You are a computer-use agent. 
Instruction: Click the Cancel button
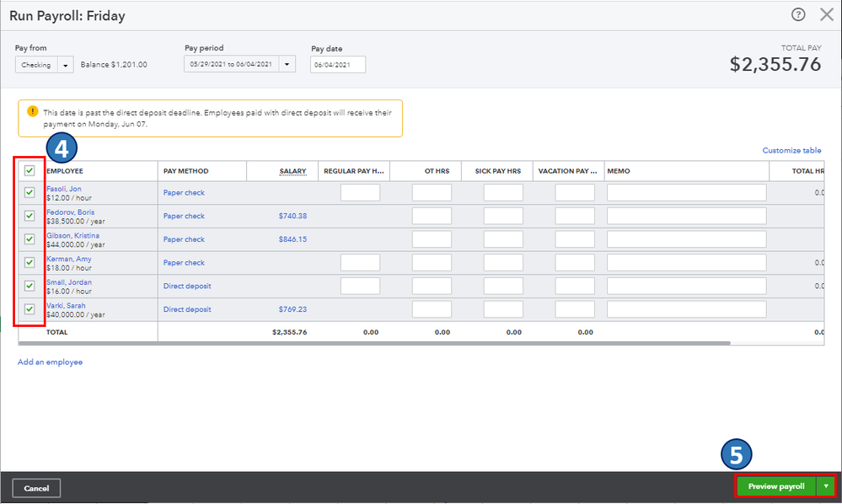pyautogui.click(x=36, y=488)
